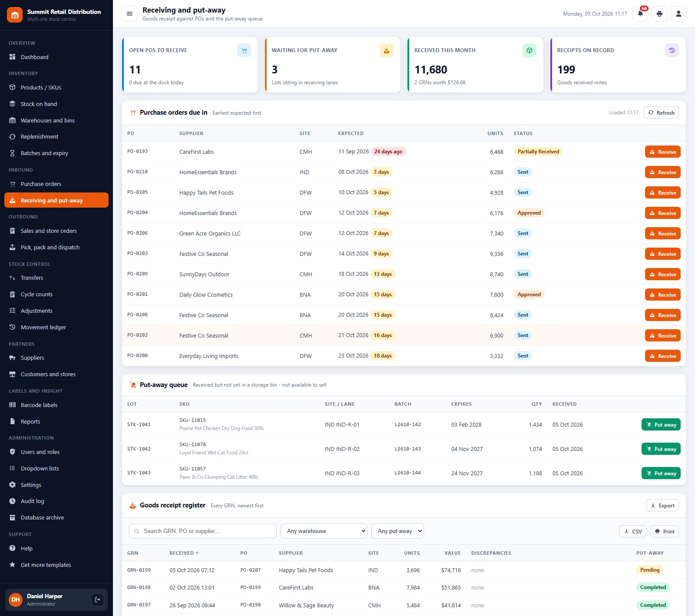
Task: Put away lot STK-1041
Action: pos(661,424)
